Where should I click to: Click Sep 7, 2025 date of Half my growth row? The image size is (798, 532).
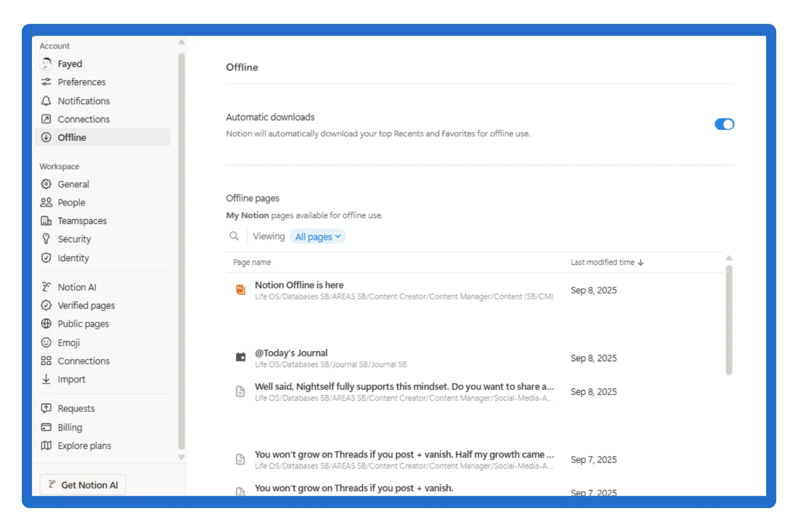(594, 460)
